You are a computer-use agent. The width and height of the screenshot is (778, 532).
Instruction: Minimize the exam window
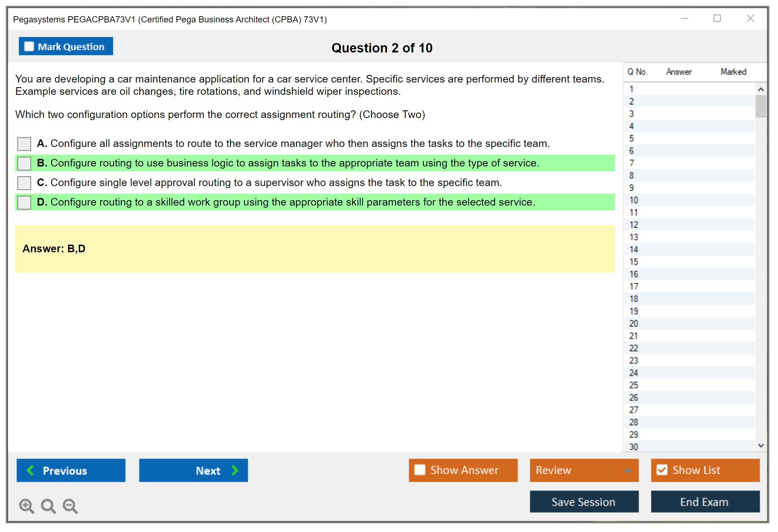[x=684, y=18]
